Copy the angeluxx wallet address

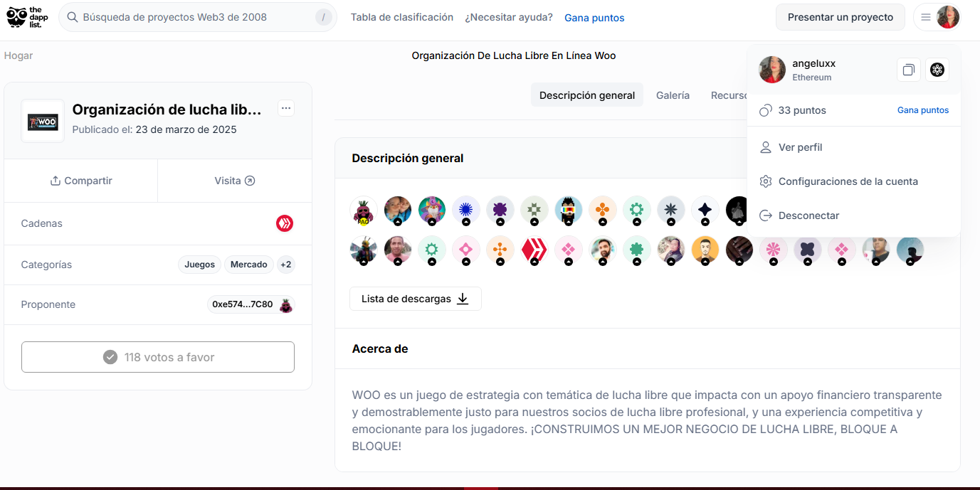pos(909,70)
